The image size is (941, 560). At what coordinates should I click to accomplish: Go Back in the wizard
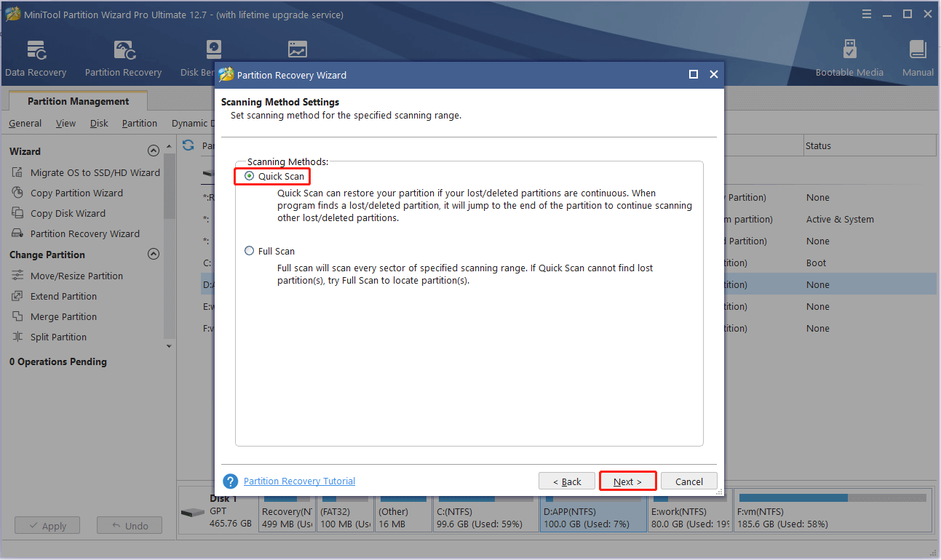(566, 481)
